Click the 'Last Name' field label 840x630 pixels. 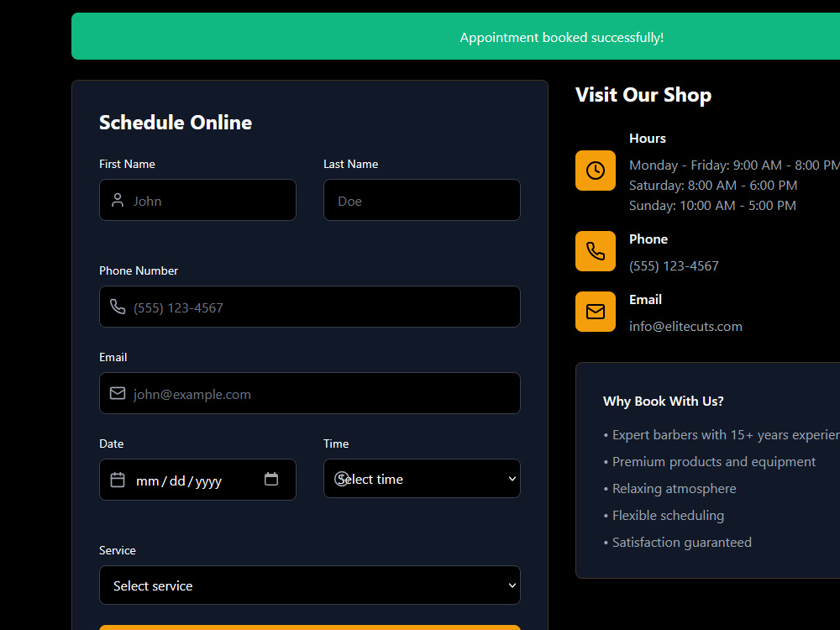click(x=350, y=164)
